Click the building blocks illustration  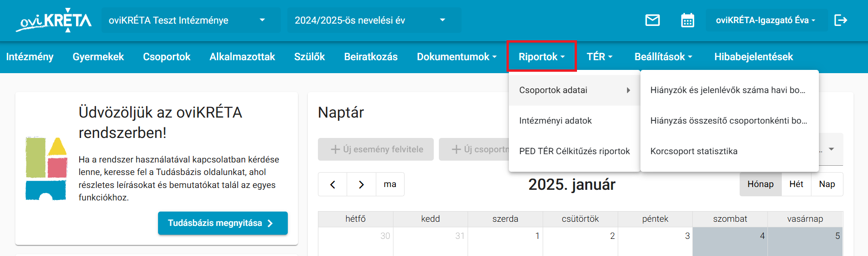[x=46, y=169]
